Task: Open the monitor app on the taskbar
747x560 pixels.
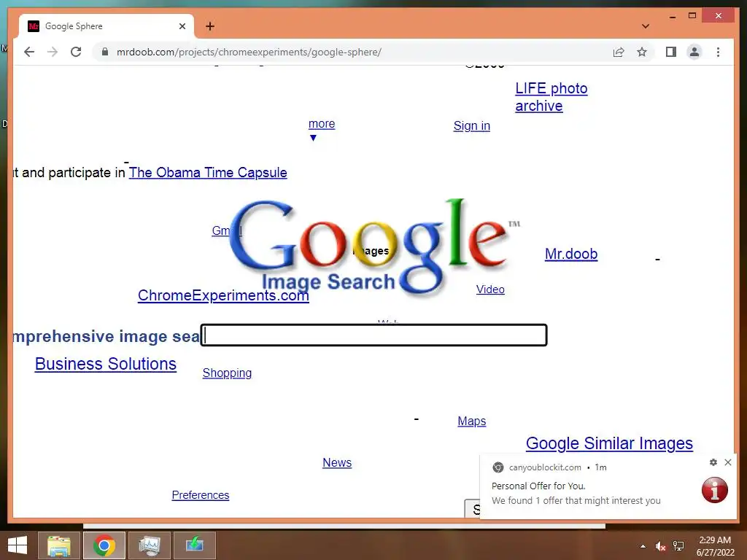Action: click(150, 545)
